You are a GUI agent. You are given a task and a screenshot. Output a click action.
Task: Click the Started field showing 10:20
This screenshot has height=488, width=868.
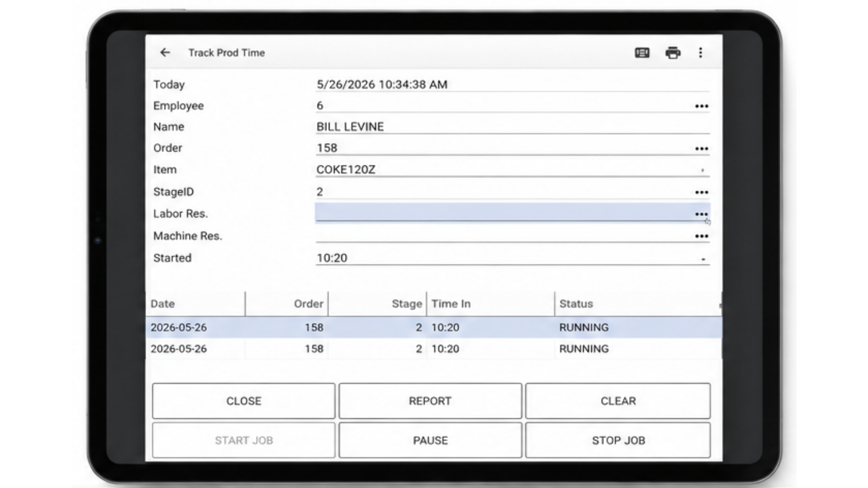pyautogui.click(x=513, y=258)
